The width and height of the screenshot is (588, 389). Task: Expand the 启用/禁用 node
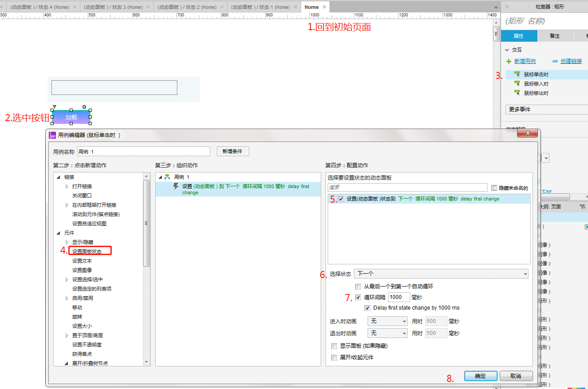coord(67,298)
